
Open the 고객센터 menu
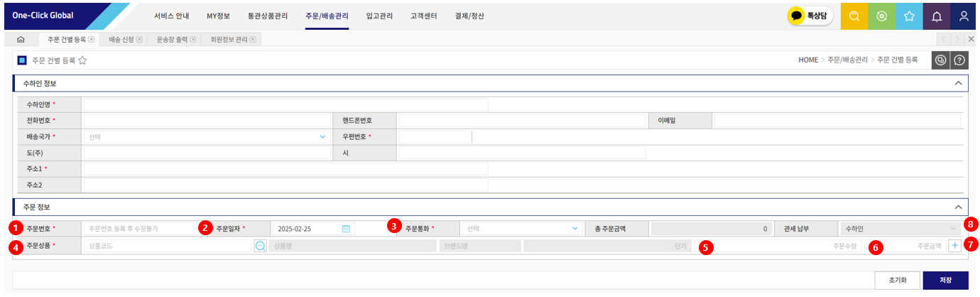tap(423, 16)
